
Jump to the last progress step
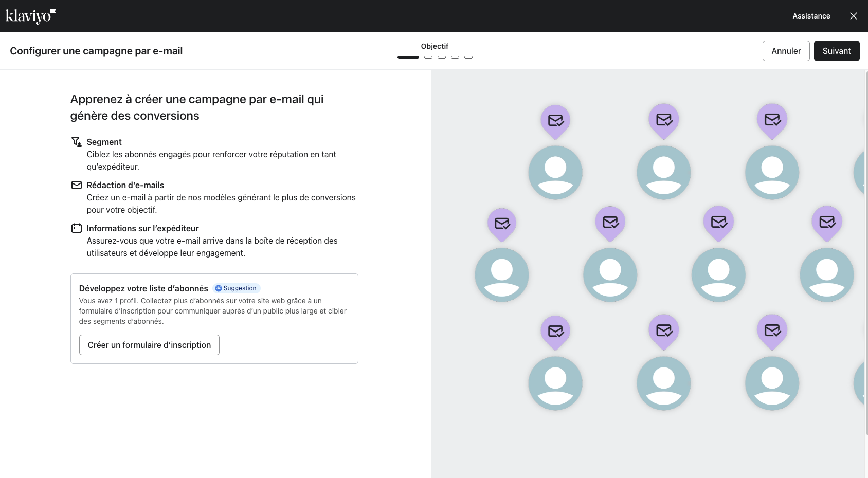point(468,57)
